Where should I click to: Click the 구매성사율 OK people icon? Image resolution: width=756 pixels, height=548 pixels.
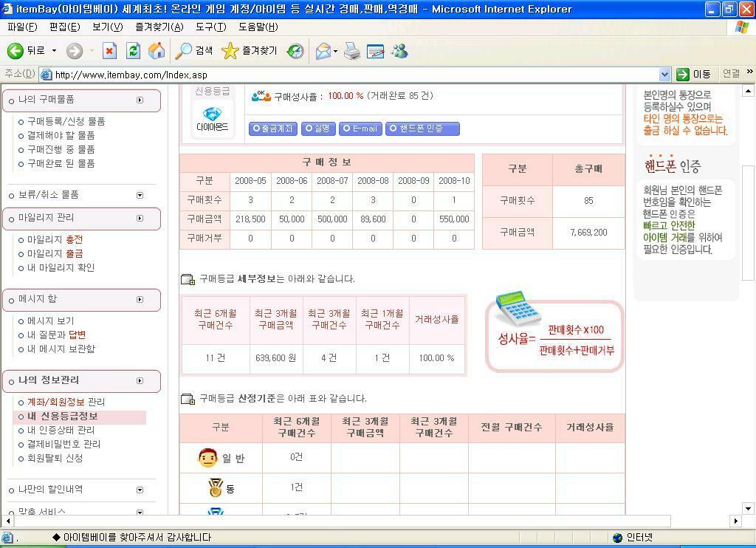pyautogui.click(x=261, y=96)
